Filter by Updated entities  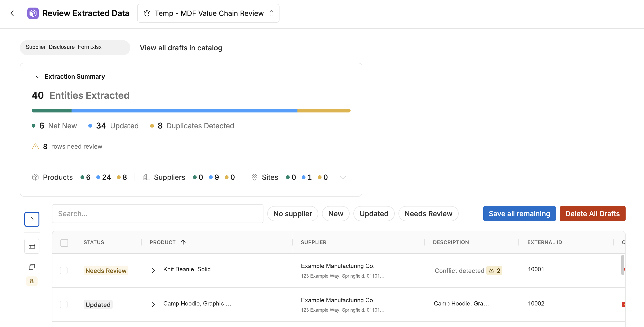(374, 214)
